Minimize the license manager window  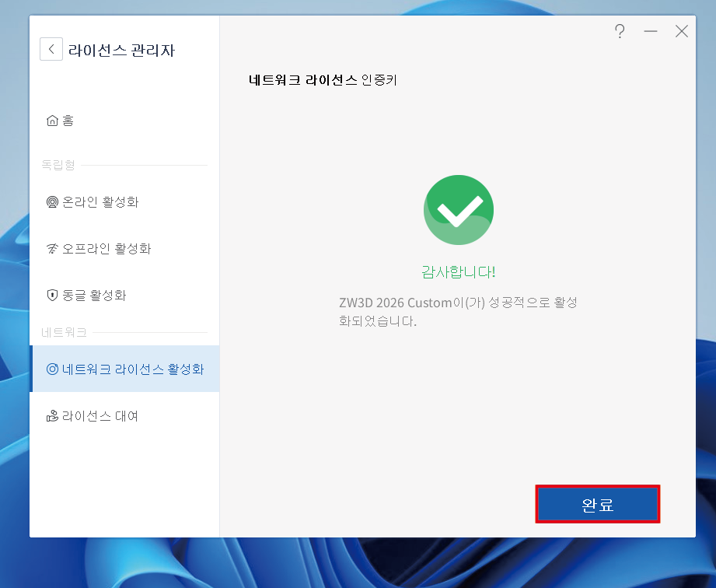point(650,32)
